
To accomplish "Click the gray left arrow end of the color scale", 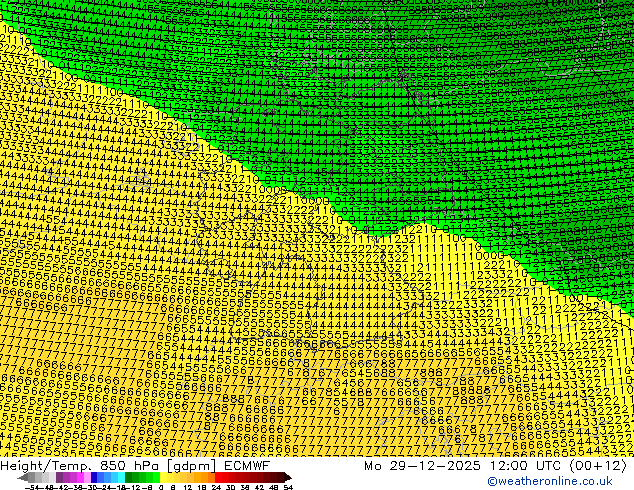I will tap(23, 477).
